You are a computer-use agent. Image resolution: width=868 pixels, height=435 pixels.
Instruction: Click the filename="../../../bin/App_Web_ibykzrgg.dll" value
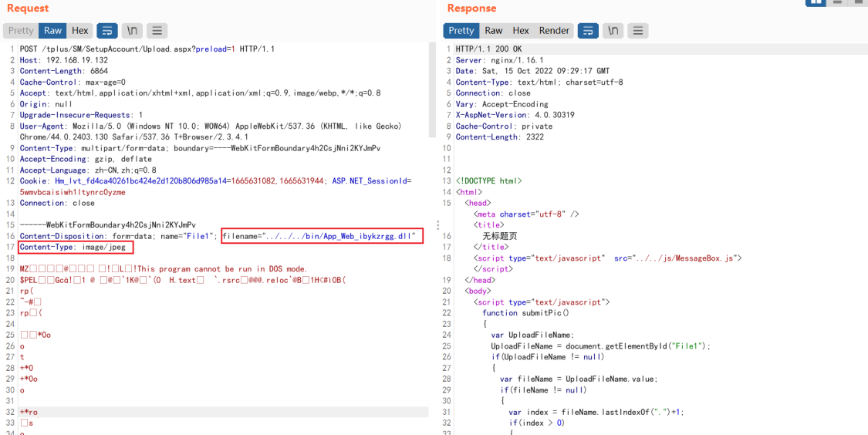(x=323, y=236)
